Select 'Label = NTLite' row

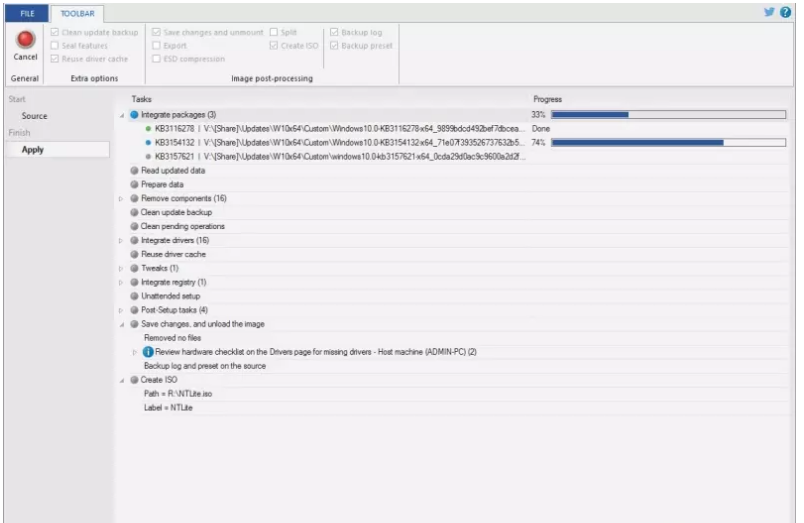pos(168,407)
